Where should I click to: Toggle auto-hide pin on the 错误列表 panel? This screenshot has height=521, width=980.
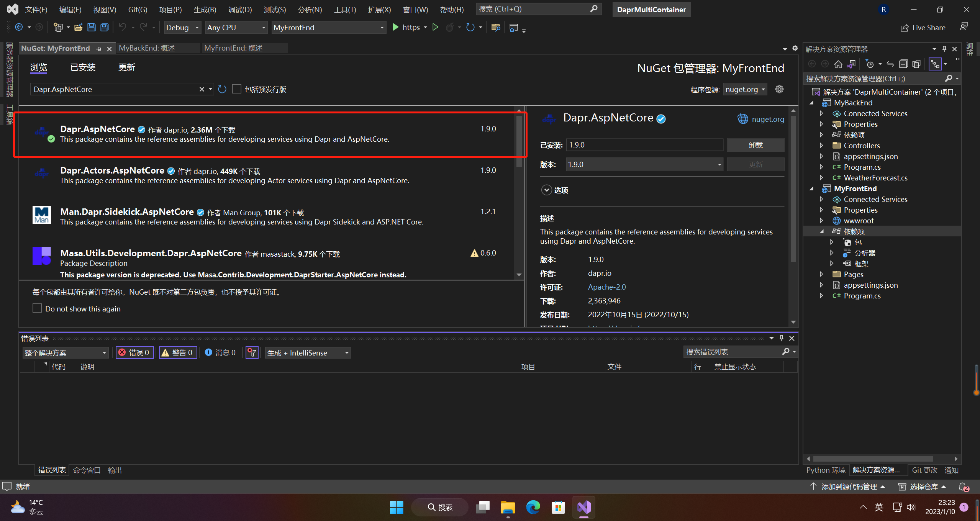tap(782, 338)
